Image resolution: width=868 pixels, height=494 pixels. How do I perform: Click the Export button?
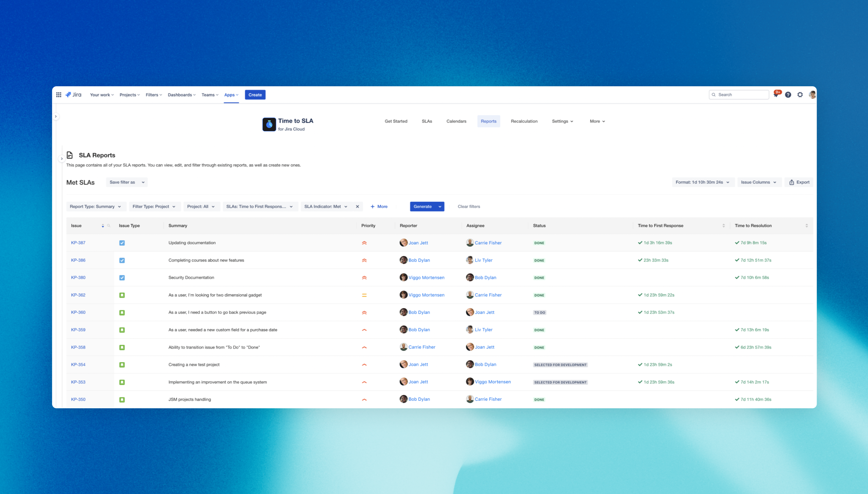point(799,182)
